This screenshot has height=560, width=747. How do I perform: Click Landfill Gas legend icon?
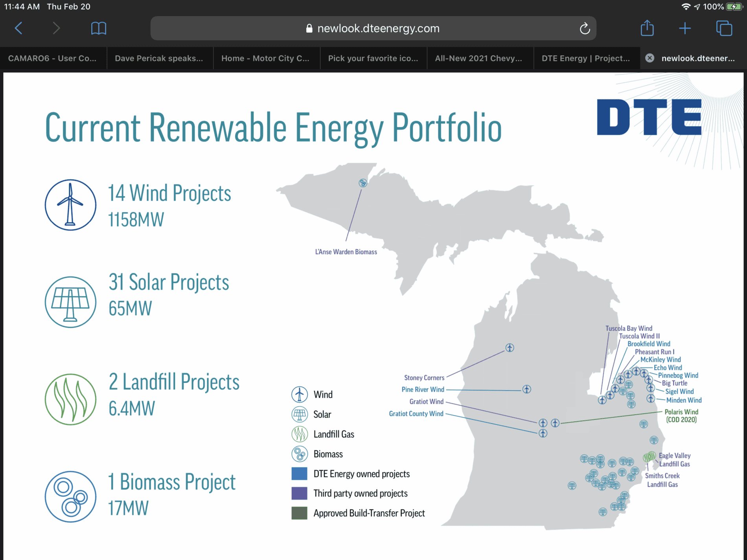300,434
